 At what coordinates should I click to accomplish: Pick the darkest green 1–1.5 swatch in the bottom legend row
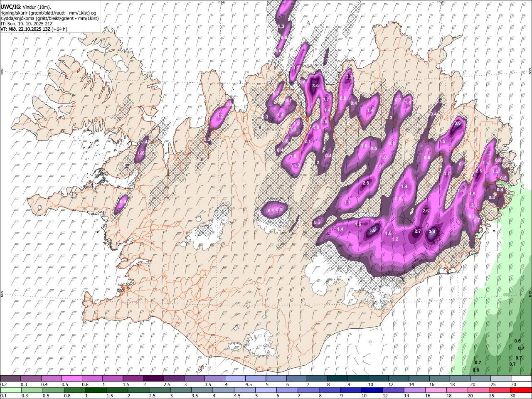[x=96, y=390]
